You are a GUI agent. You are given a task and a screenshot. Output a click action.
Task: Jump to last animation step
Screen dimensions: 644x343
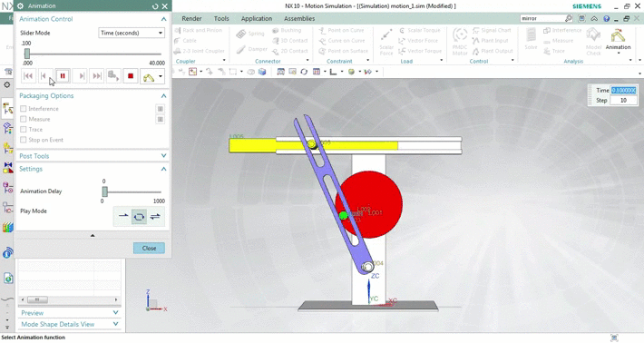tap(96, 76)
